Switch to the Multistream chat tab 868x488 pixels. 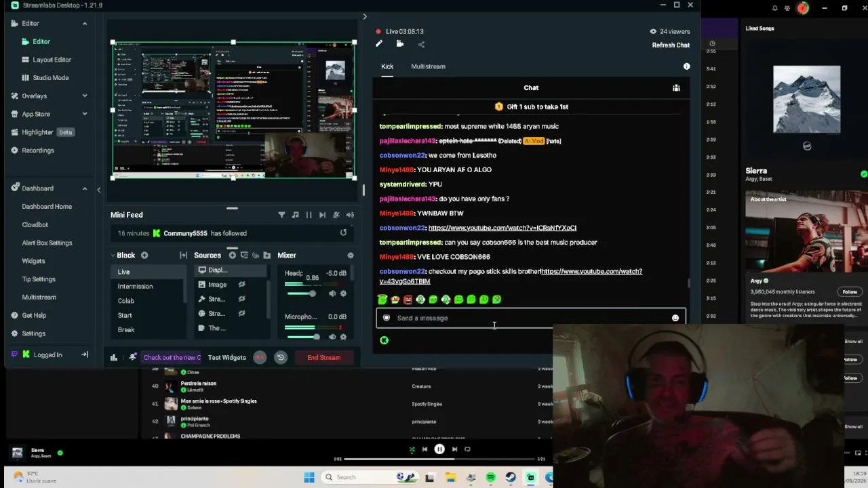(x=428, y=66)
